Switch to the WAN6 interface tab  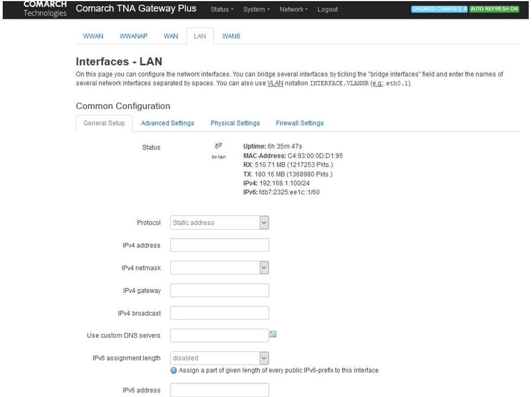[231, 36]
